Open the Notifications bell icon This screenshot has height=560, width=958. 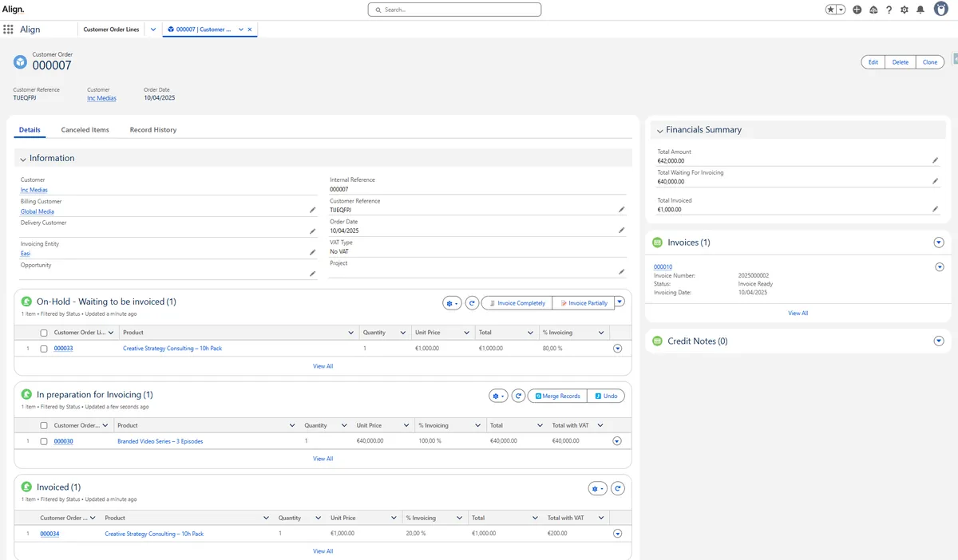coord(920,10)
